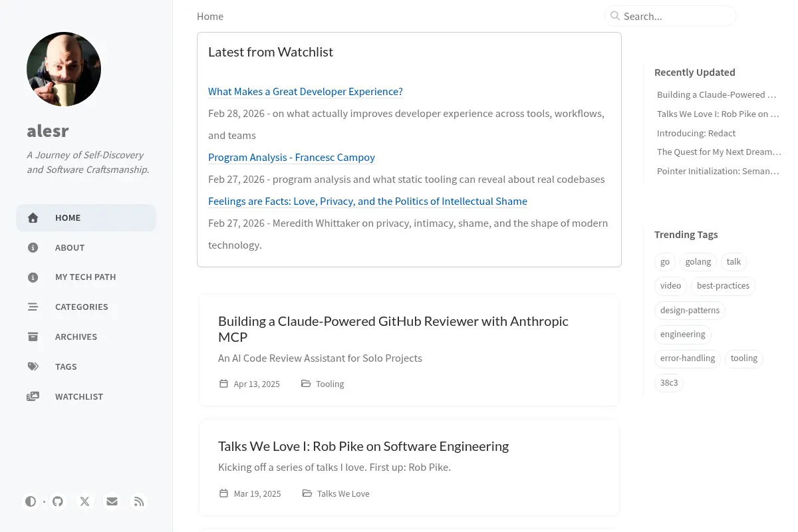798x532 pixels.
Task: Click the profile avatar photo
Action: [64, 69]
